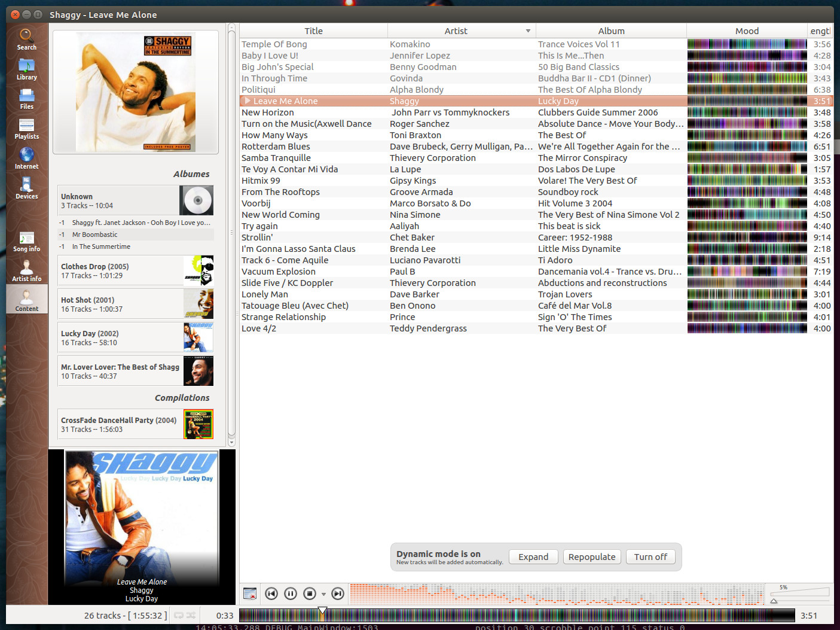Click the spectrum analyzer display
This screenshot has height=630, width=840.
[557, 594]
